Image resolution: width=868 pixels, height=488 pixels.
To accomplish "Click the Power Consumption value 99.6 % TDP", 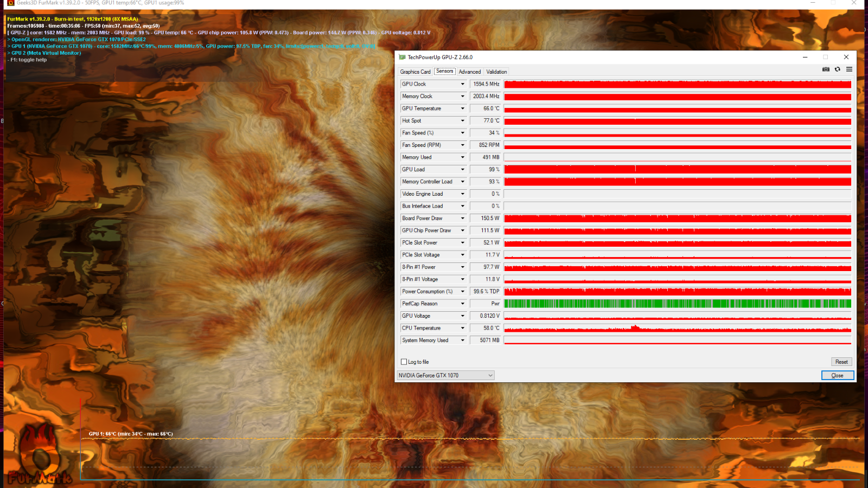I will [486, 291].
